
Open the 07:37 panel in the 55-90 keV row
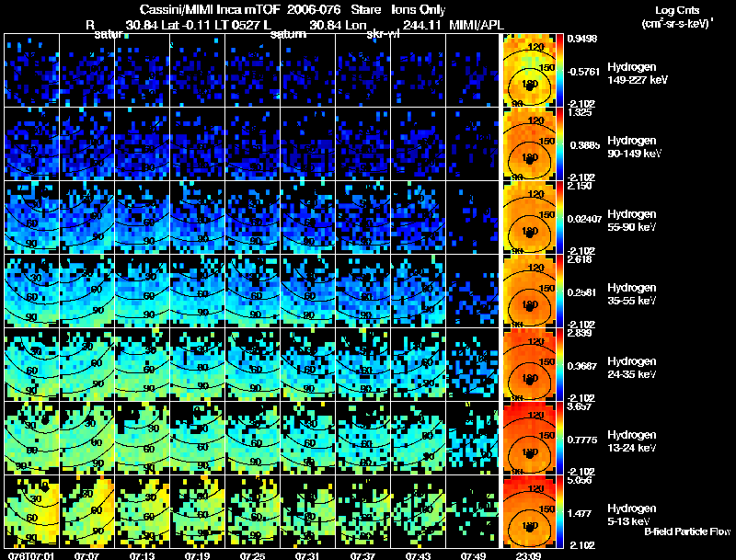pyautogui.click(x=362, y=217)
